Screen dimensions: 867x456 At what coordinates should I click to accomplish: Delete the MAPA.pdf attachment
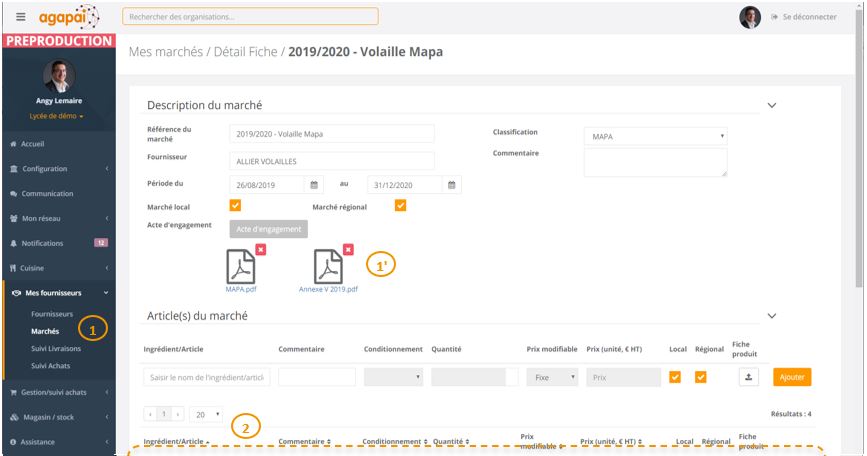click(x=260, y=250)
